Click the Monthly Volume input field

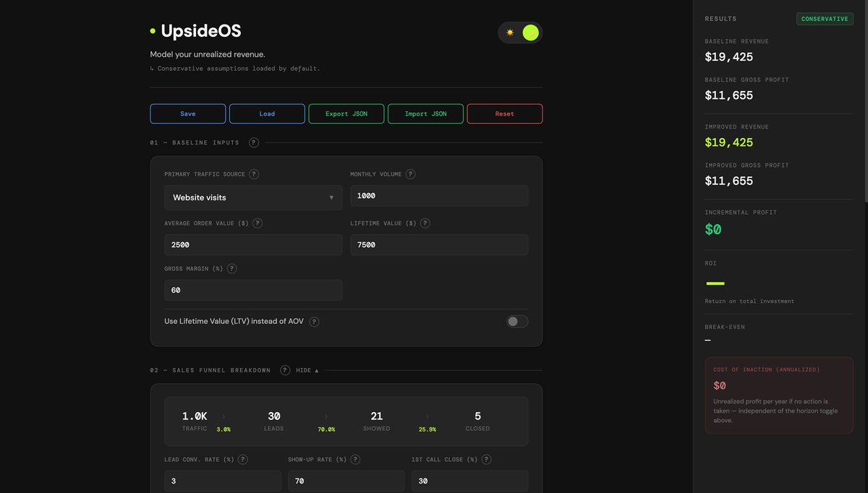pos(439,196)
